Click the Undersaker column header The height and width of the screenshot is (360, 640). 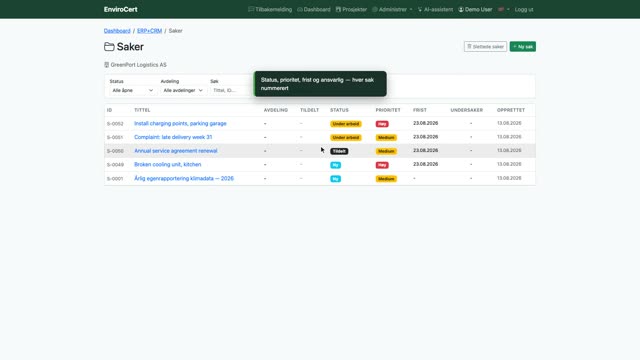pyautogui.click(x=467, y=110)
